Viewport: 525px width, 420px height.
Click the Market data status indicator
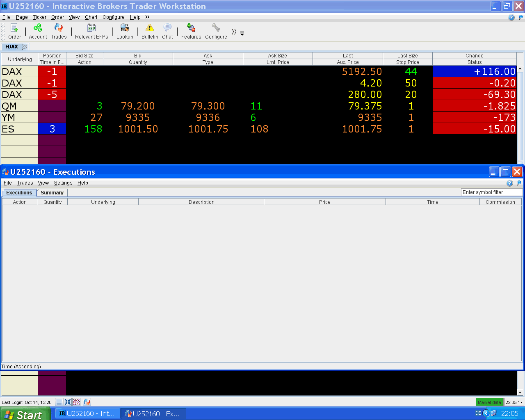(489, 402)
